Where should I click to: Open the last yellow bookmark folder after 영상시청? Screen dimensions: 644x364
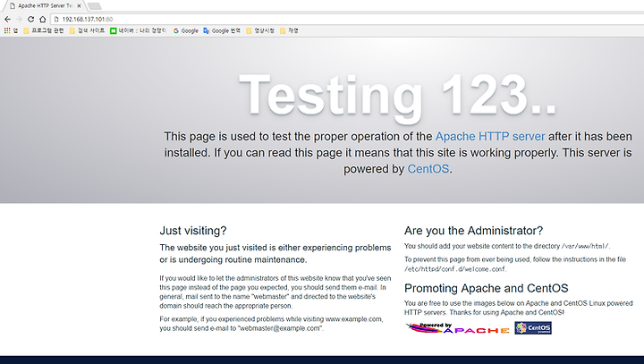click(x=289, y=30)
